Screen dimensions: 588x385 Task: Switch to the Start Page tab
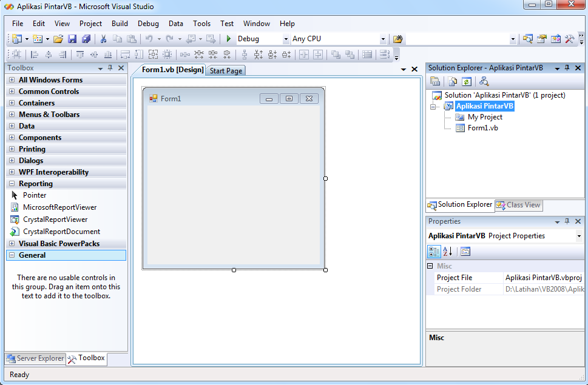(226, 71)
